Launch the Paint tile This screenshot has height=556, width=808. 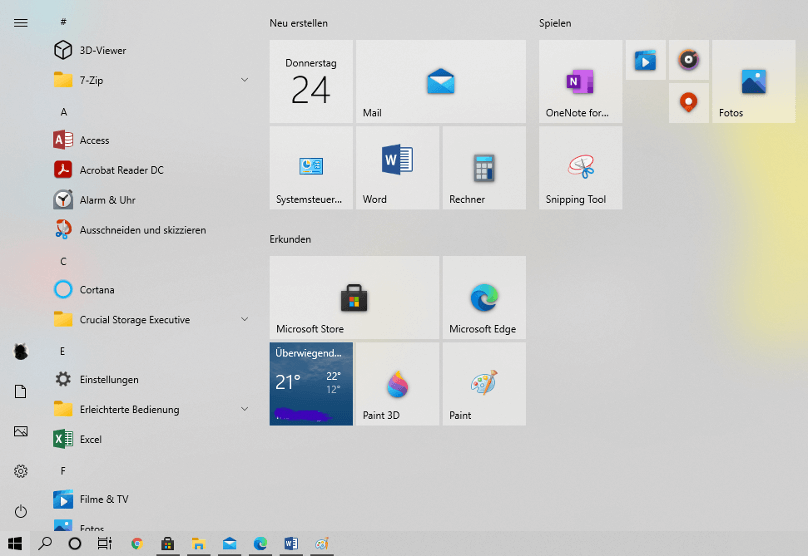point(484,384)
